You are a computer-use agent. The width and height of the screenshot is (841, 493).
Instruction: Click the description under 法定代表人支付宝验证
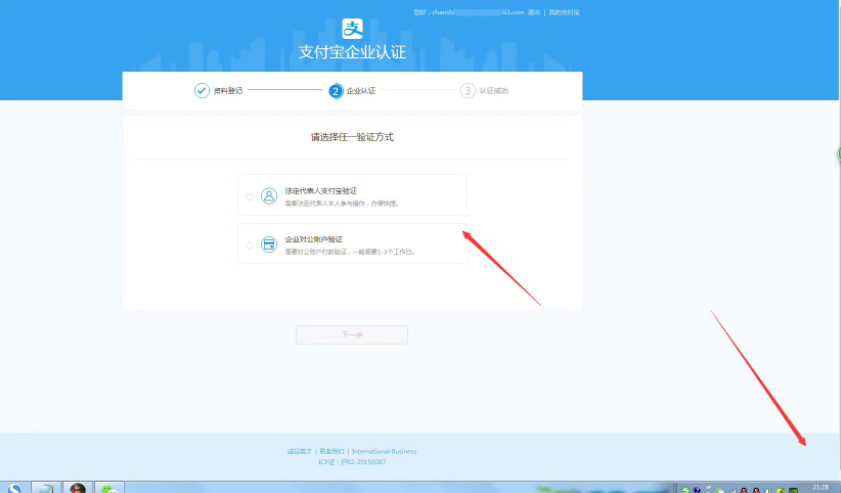(x=342, y=204)
